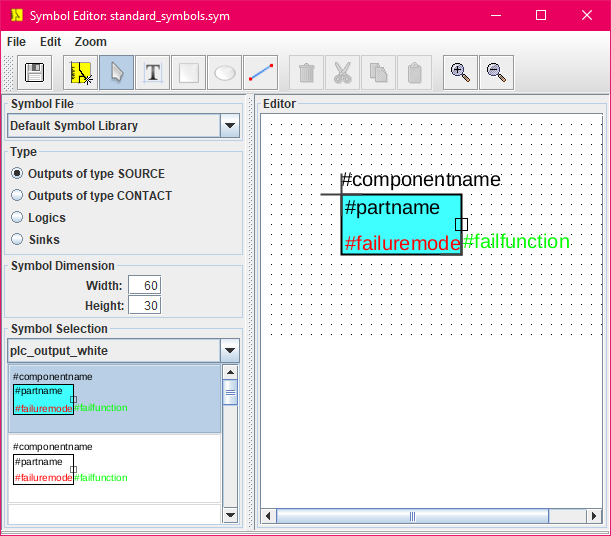The width and height of the screenshot is (611, 536).
Task: Choose the Sinks type radio button
Action: click(17, 240)
